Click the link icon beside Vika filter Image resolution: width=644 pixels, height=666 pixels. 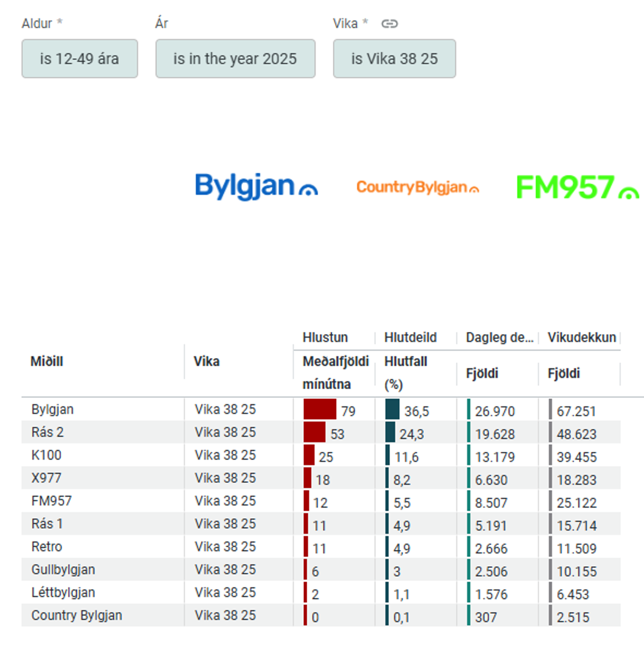(389, 24)
